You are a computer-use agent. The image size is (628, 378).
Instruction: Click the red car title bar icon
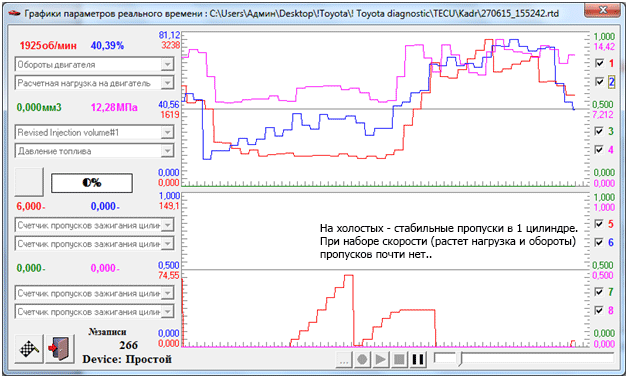click(x=14, y=13)
